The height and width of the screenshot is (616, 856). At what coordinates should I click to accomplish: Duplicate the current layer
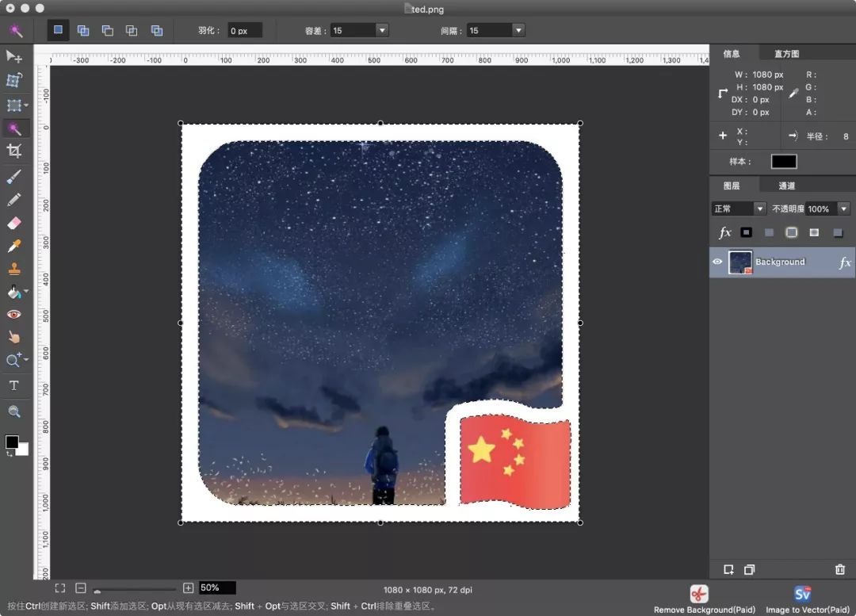tap(750, 569)
